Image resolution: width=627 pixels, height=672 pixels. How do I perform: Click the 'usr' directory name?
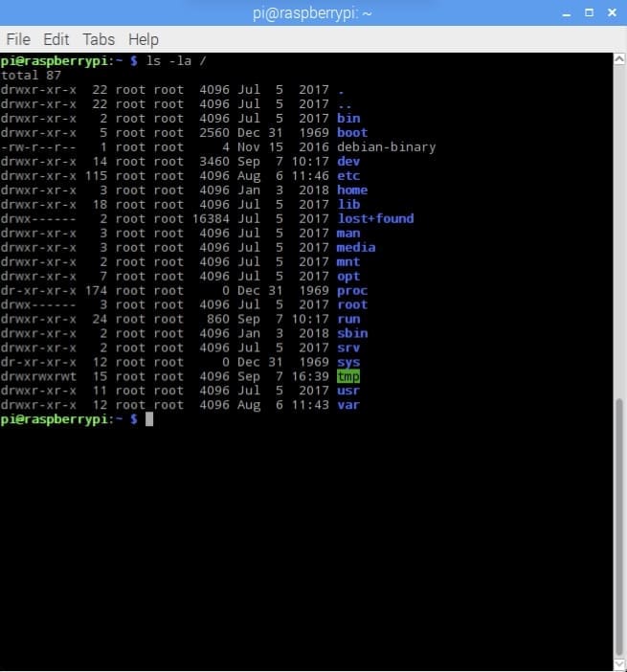point(348,391)
